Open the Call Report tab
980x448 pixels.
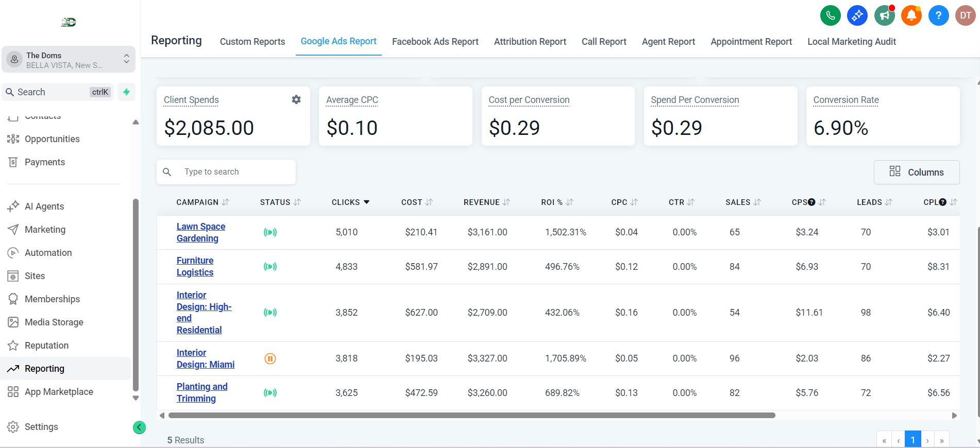pos(603,42)
